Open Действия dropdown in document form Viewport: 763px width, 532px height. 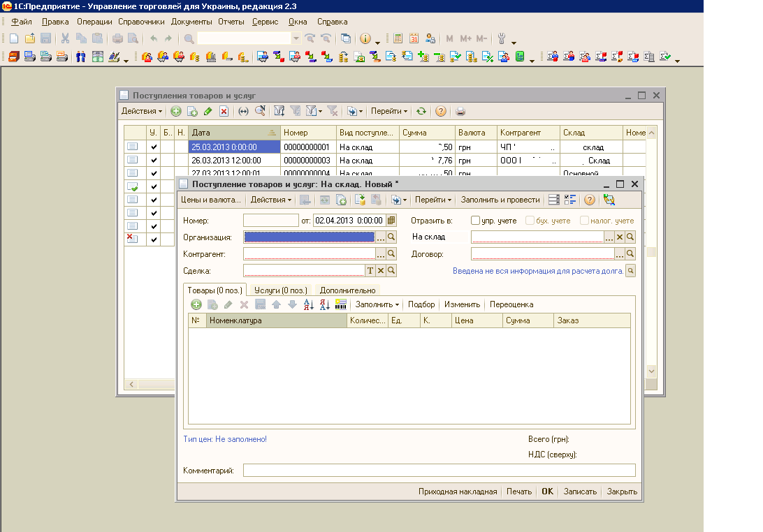coord(271,200)
